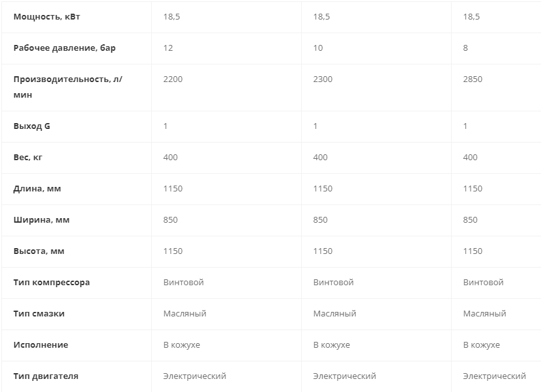Select the 'Рабочее давление, бар' label
Viewport: 541px width, 392px height.
click(x=65, y=48)
